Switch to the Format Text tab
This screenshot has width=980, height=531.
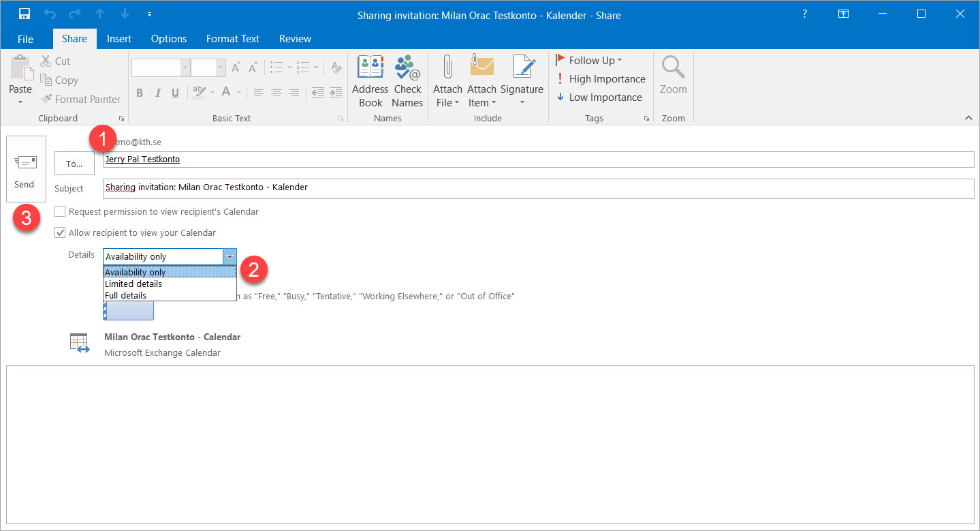tap(233, 39)
